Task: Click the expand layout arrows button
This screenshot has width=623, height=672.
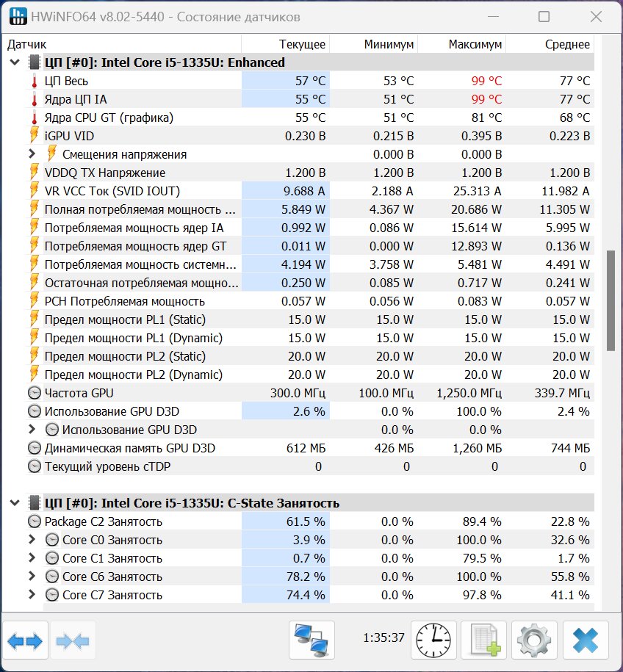Action: tap(25, 640)
